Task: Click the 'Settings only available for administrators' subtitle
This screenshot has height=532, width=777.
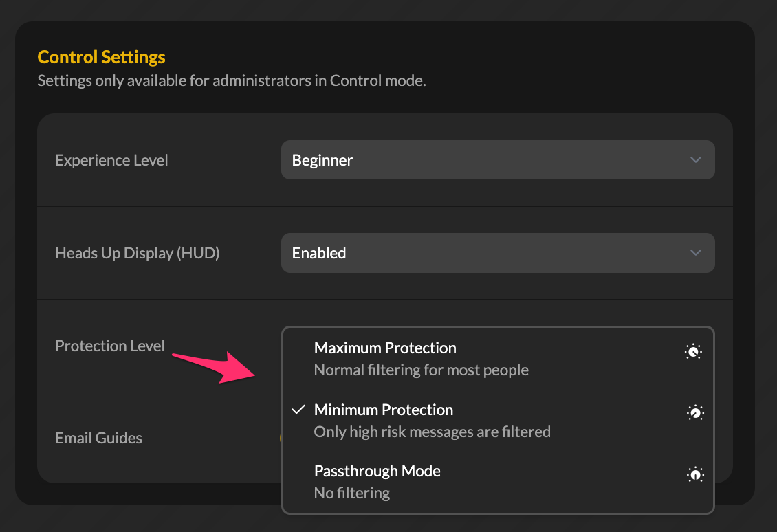Action: 232,80
